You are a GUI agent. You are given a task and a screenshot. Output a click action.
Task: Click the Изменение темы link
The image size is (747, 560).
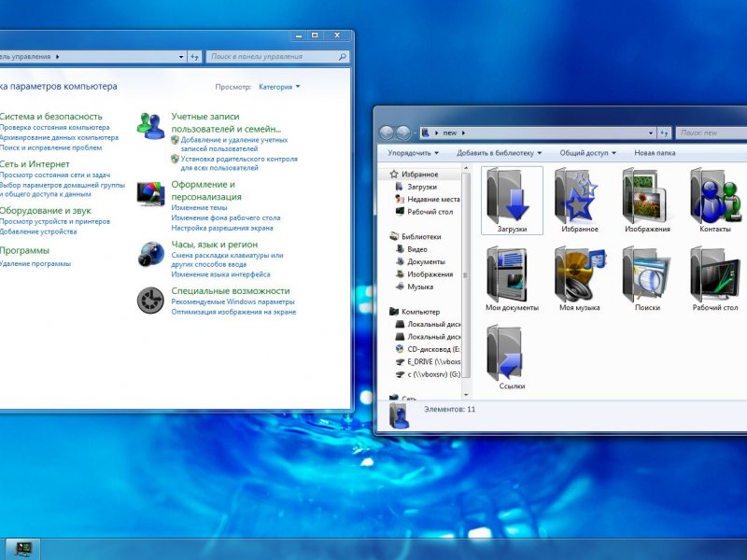point(199,207)
